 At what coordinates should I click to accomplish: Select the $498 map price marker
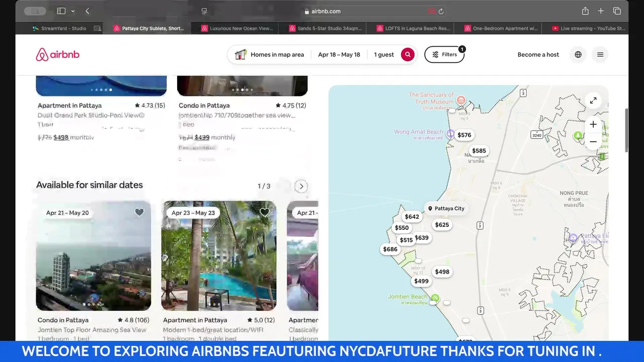tap(442, 271)
